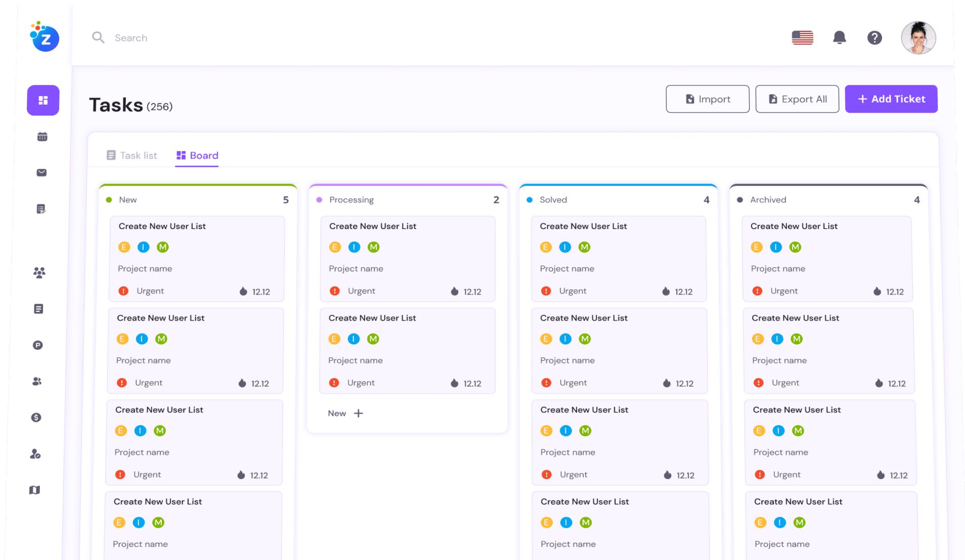Click the Archived column header label
This screenshot has width=965, height=560.
768,200
